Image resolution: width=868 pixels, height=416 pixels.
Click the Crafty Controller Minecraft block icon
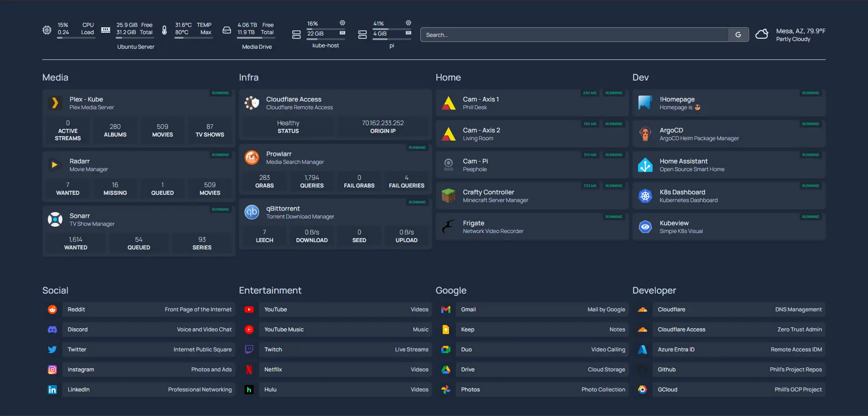(x=449, y=196)
